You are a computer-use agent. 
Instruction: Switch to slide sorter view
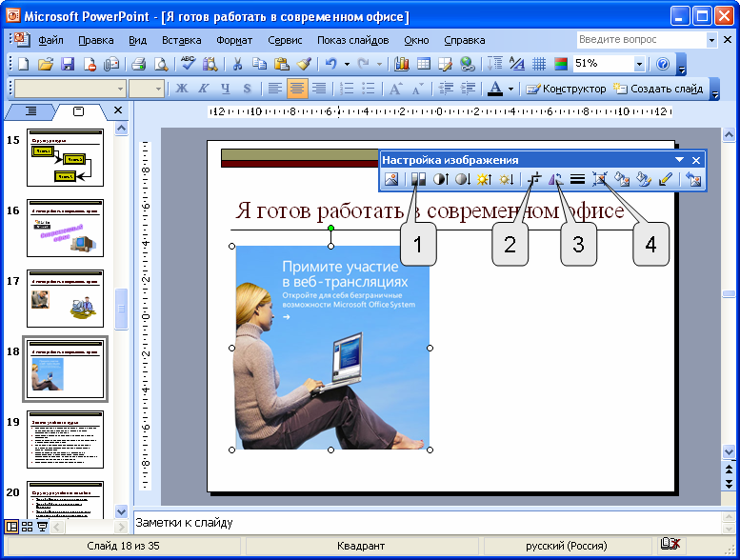tap(28, 527)
